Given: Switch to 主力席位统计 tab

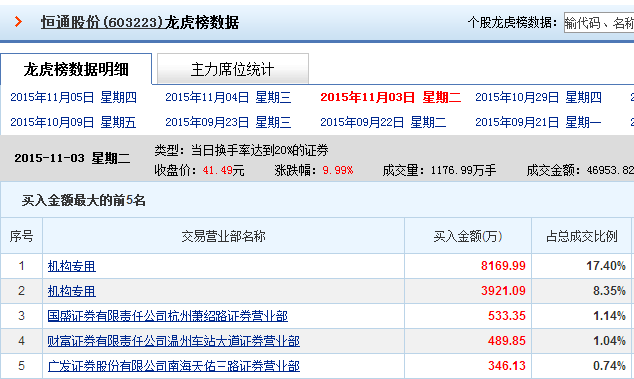Looking at the screenshot, I should (232, 69).
